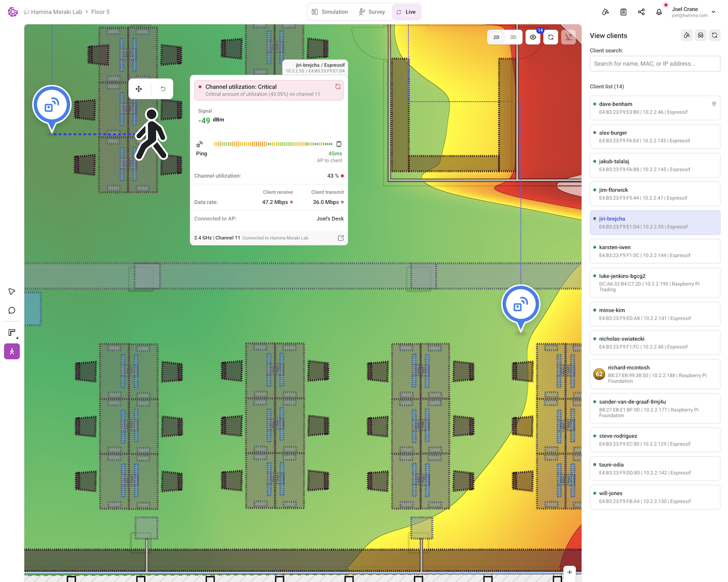Click the share icon in top bar

point(641,12)
